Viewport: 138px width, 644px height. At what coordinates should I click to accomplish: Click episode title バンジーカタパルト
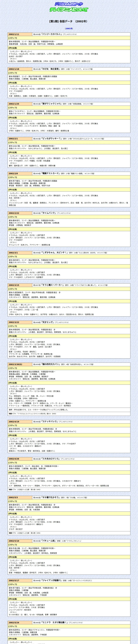(51, 34)
